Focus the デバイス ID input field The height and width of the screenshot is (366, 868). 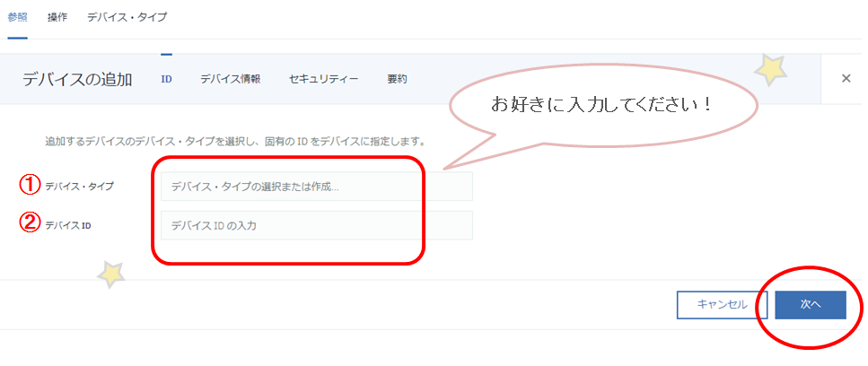tap(317, 225)
